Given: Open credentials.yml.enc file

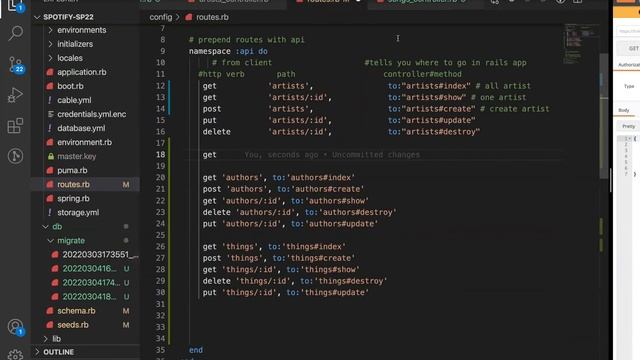Looking at the screenshot, I should (x=91, y=114).
